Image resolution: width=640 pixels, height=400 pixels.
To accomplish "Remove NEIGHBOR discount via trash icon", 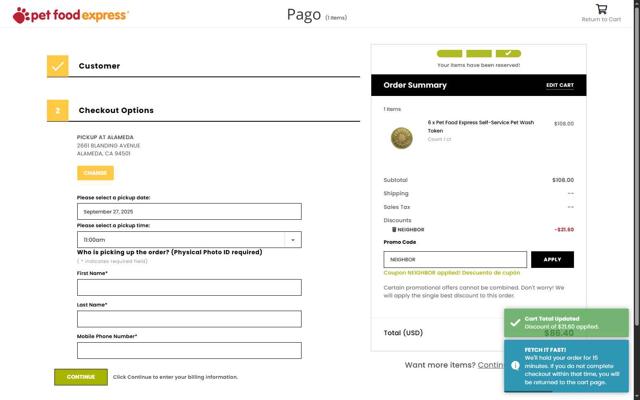I will [394, 229].
